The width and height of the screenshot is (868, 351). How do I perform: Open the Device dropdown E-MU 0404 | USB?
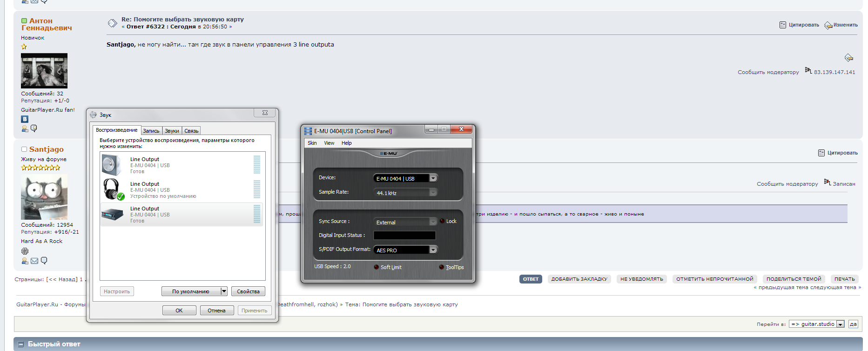point(433,178)
